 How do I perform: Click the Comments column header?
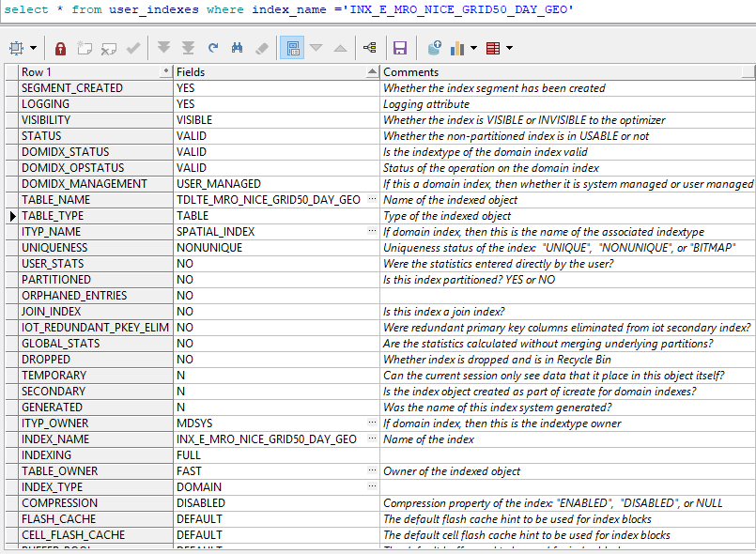567,72
